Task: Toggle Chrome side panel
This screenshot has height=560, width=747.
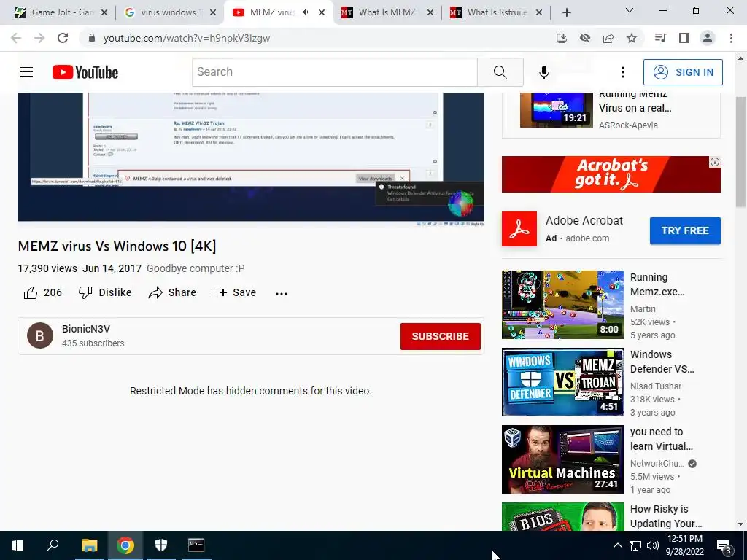Action: 684,38
